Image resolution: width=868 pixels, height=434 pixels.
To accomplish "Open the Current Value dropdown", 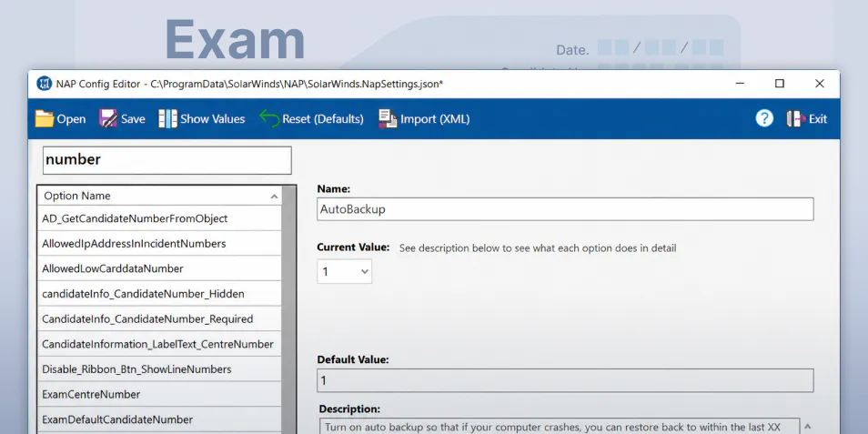I will (344, 271).
